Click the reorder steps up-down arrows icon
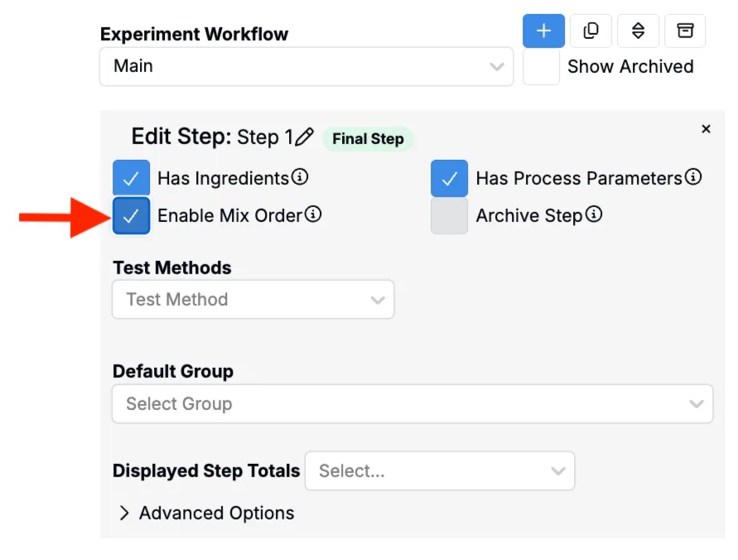The width and height of the screenshot is (738, 560). (x=638, y=31)
